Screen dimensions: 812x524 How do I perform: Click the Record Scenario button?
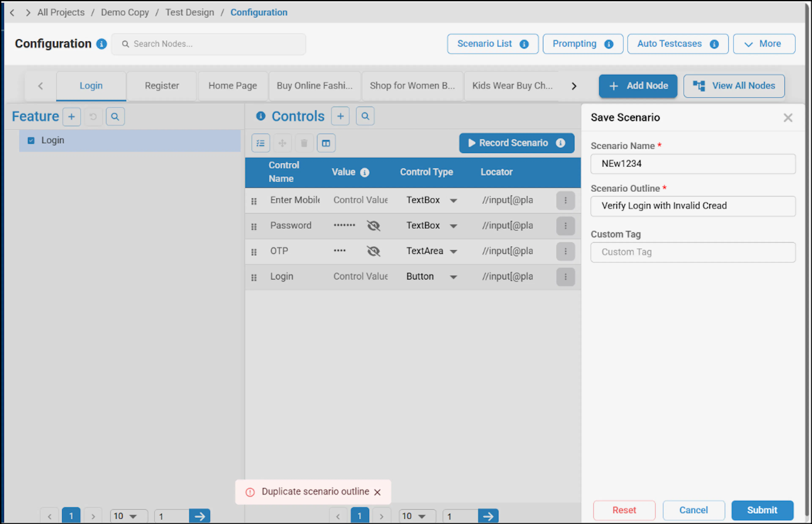pos(517,143)
